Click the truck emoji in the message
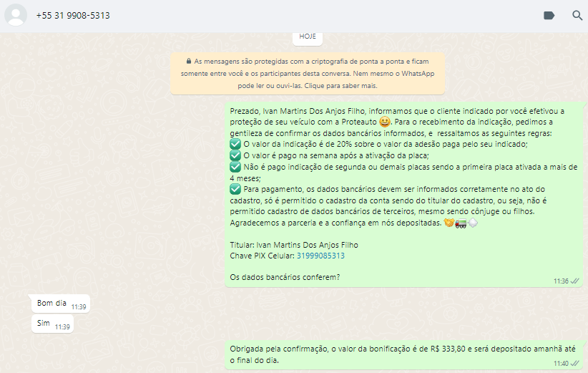This screenshot has height=373, width=588. click(461, 223)
